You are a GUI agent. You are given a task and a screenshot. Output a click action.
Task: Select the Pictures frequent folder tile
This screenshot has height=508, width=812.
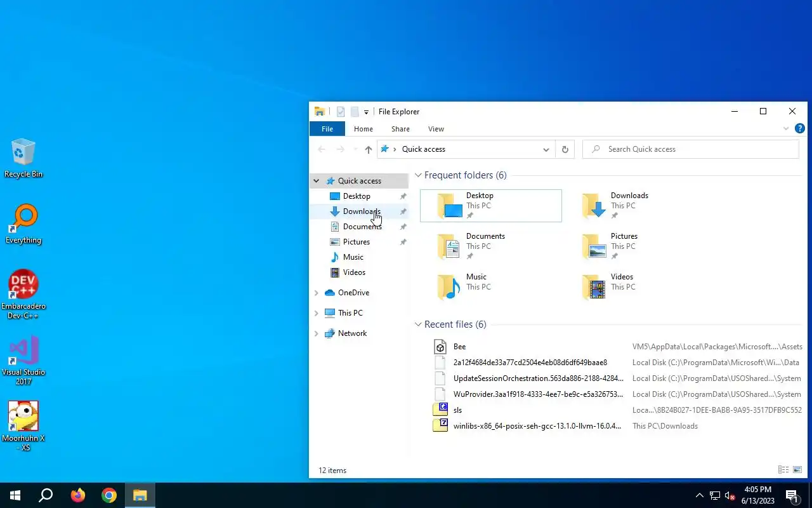pyautogui.click(x=636, y=246)
